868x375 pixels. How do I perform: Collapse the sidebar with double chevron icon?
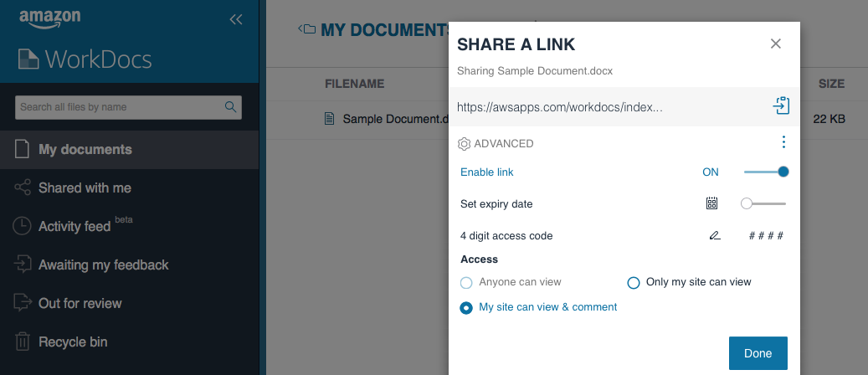[236, 19]
